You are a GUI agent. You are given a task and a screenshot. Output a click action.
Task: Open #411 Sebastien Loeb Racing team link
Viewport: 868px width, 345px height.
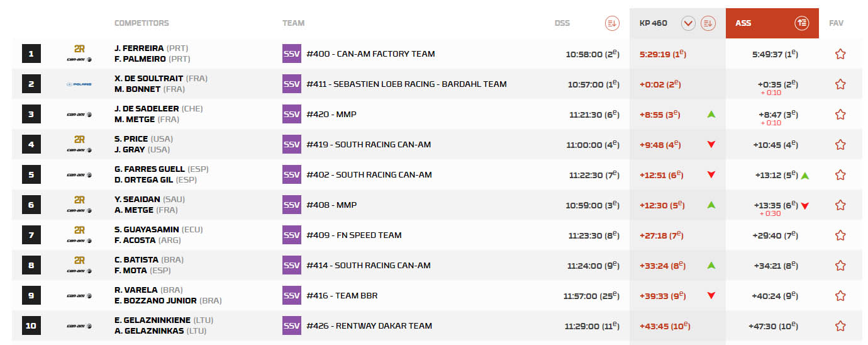(406, 84)
